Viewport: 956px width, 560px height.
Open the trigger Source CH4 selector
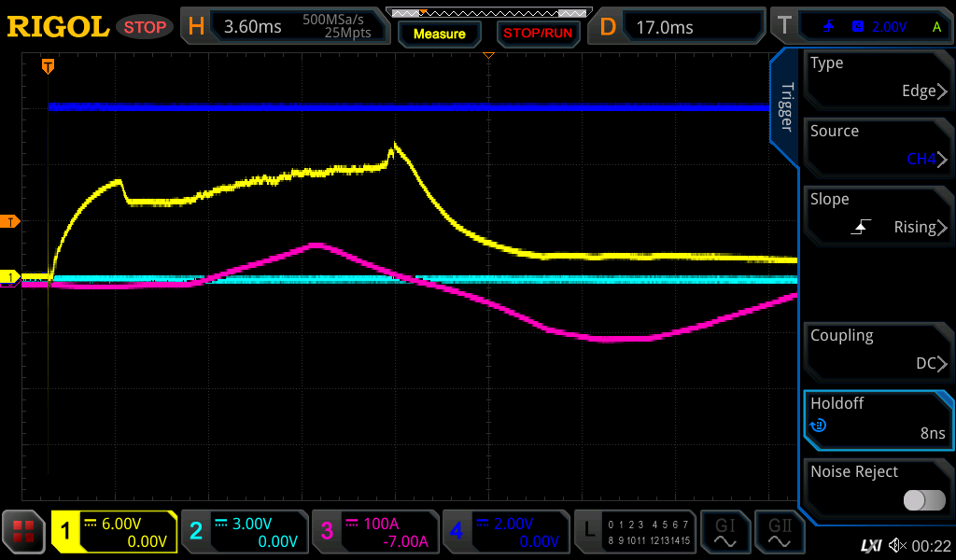(x=878, y=146)
